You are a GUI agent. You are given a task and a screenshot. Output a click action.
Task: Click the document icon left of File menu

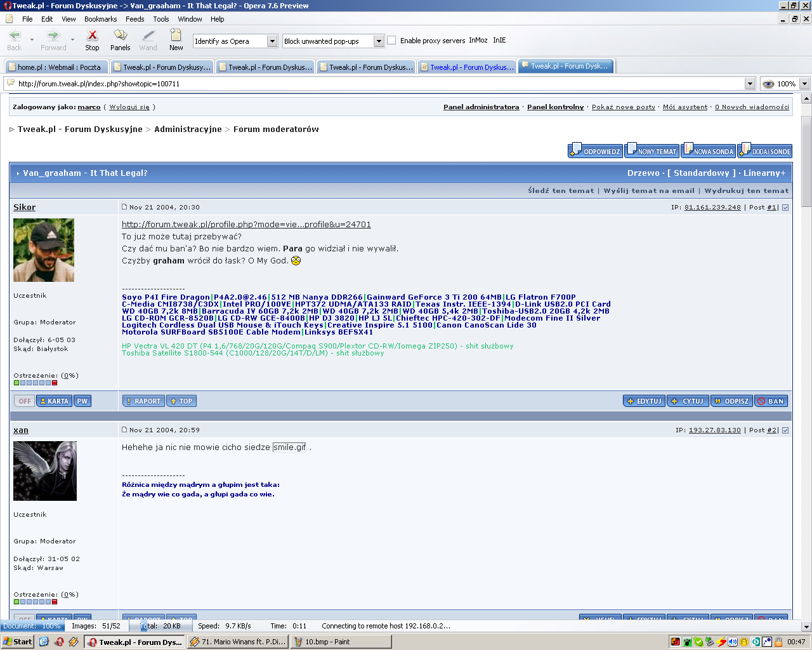coord(9,19)
